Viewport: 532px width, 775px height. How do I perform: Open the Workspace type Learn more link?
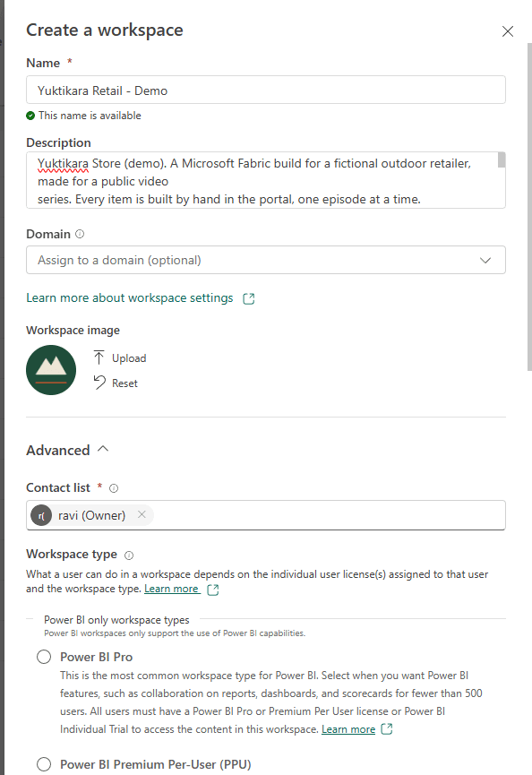point(171,589)
